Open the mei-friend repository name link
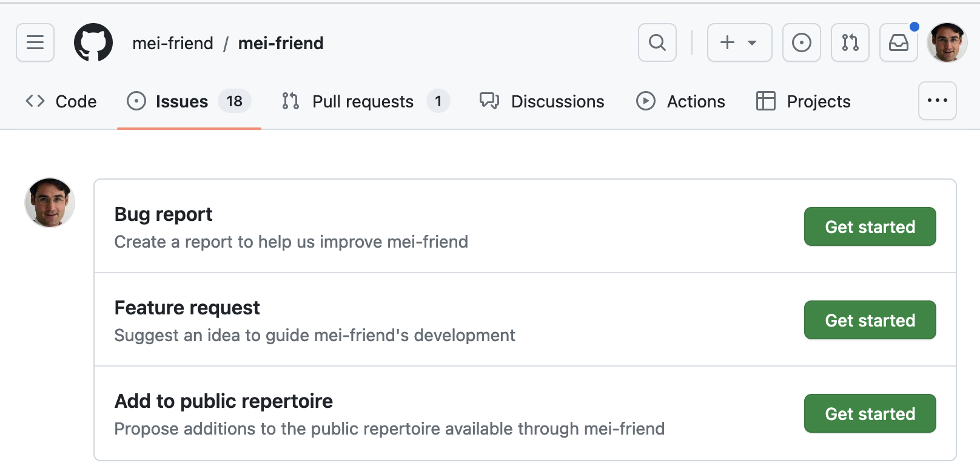980x471 pixels. click(281, 43)
